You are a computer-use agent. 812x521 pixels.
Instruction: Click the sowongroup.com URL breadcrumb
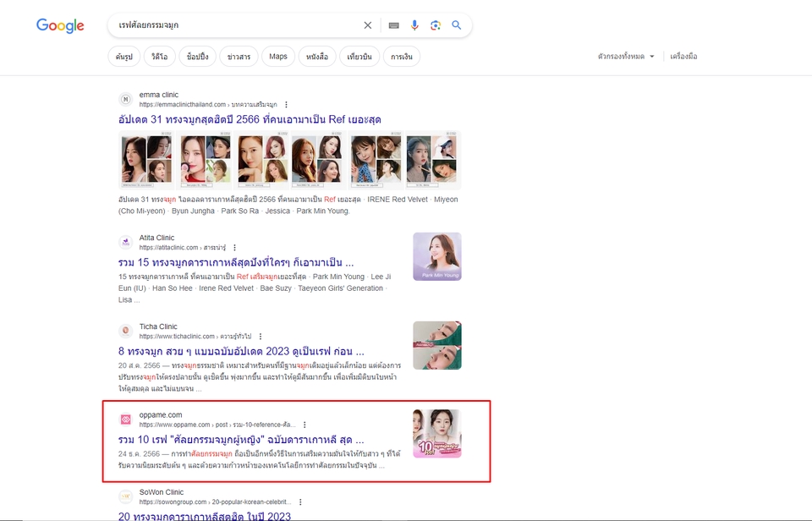[x=216, y=502]
